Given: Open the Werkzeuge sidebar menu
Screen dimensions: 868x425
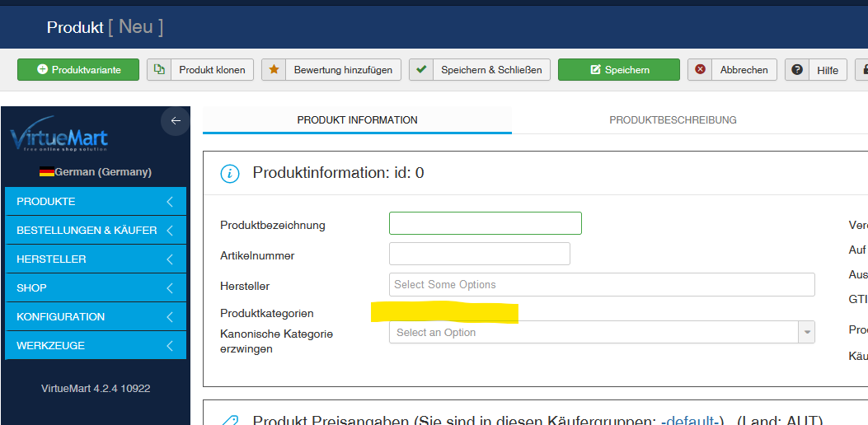Looking at the screenshot, I should [x=95, y=346].
